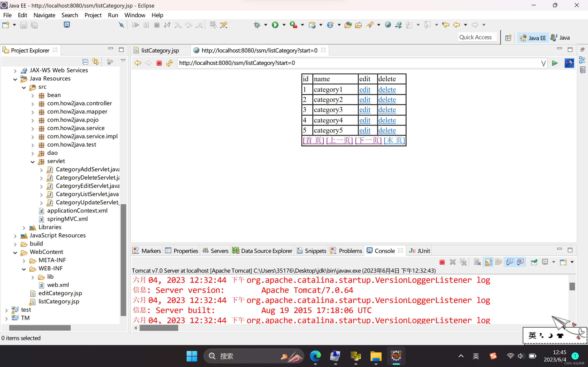
Task: Toggle Skip All Breakpoints toolbar button
Action: (x=121, y=25)
